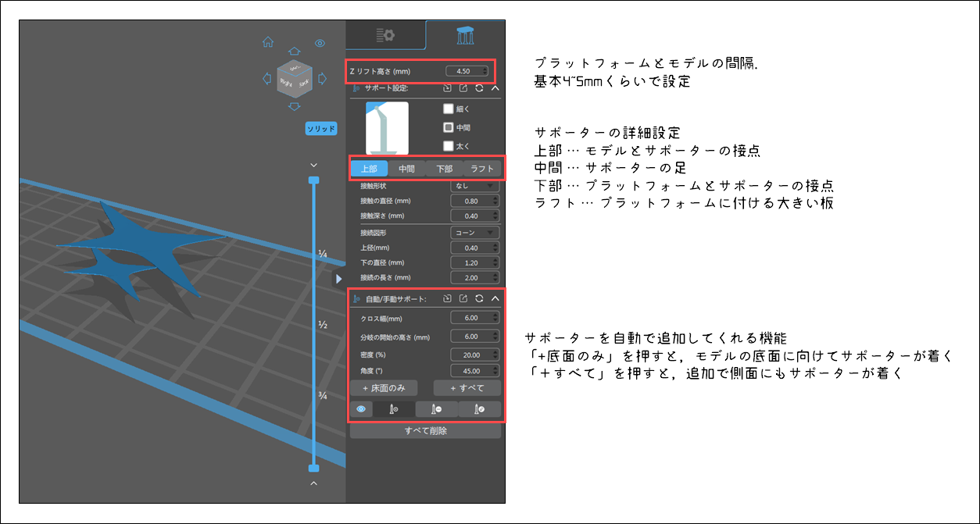Click the + 床面のみ button
Viewport: 980px width, 524px height.
[x=383, y=388]
